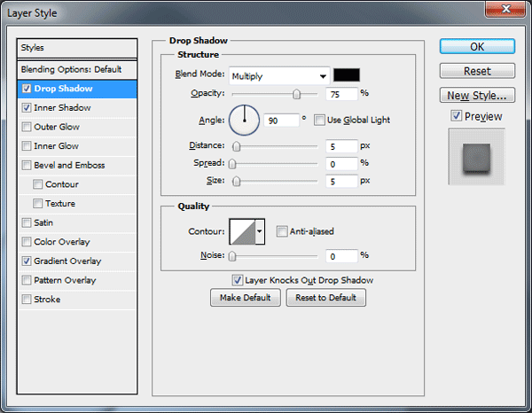Viewport: 532px width, 413px height.
Task: Click the contour curve thumbnail
Action: point(243,231)
